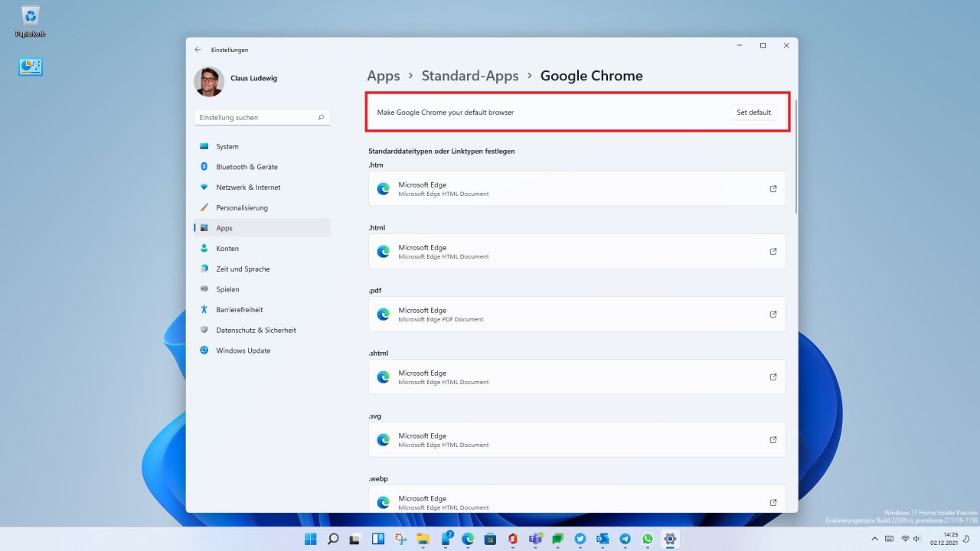Open the Windows Start menu
Screen dimensions: 980x551
pos(311,539)
